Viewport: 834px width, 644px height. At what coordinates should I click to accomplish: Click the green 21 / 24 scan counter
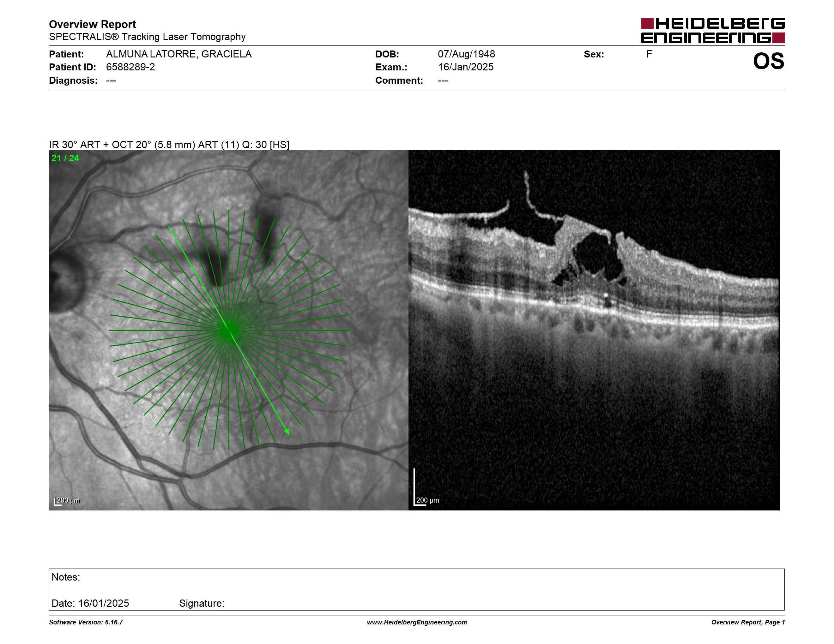(x=65, y=158)
